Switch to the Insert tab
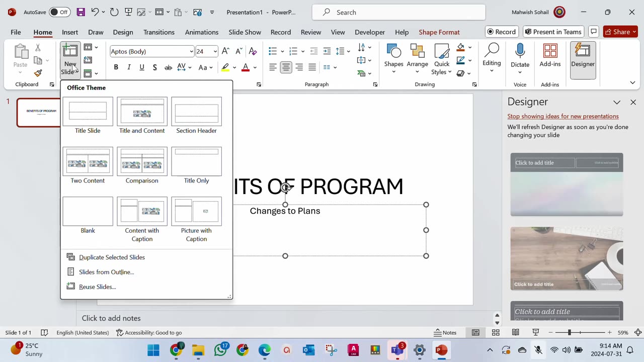 [x=70, y=32]
